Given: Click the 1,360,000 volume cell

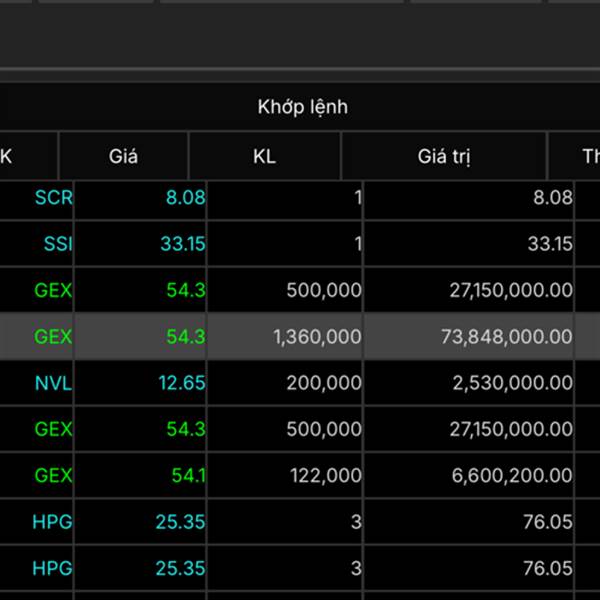Looking at the screenshot, I should (x=317, y=337).
